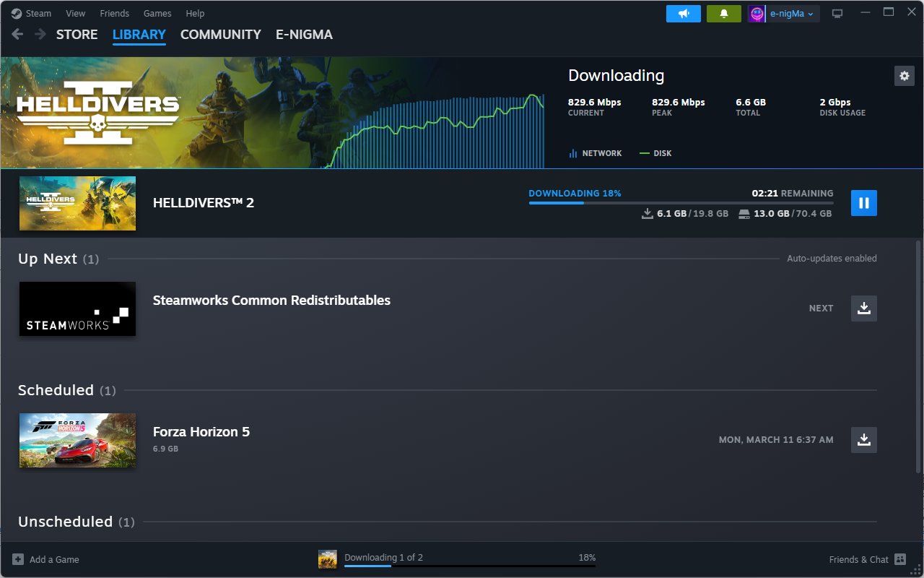Click the HELLDIVERS 2 thumbnail
924x578 pixels.
coord(77,203)
